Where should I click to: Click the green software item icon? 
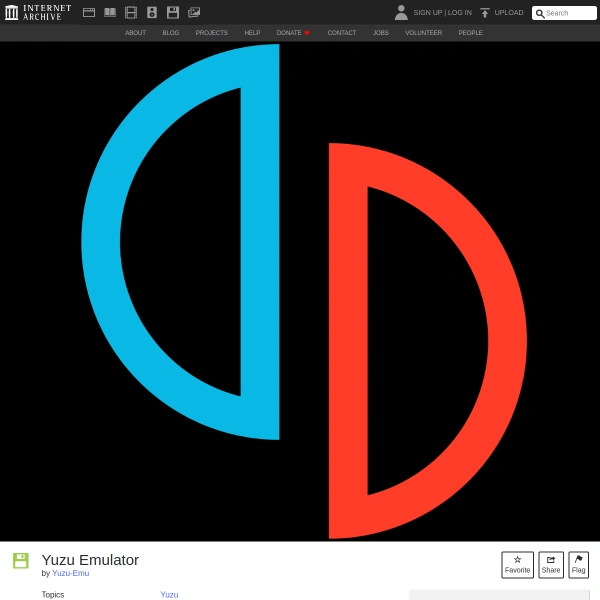tap(21, 561)
